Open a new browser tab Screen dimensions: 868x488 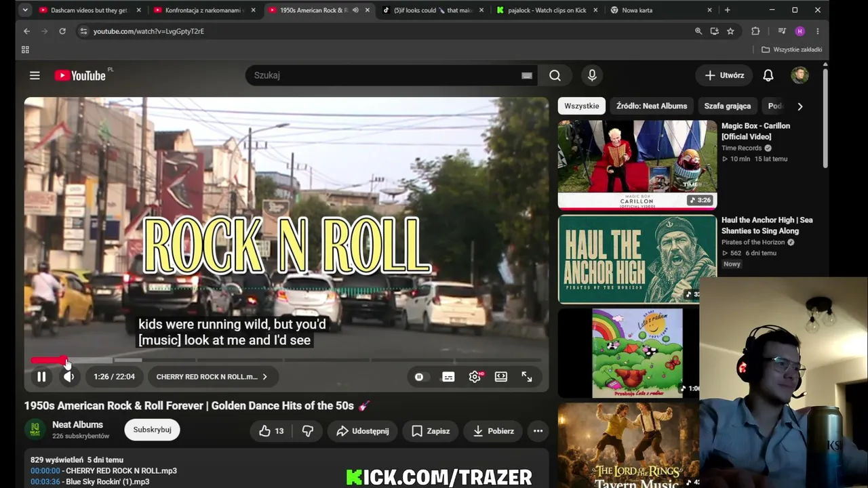coord(727,10)
